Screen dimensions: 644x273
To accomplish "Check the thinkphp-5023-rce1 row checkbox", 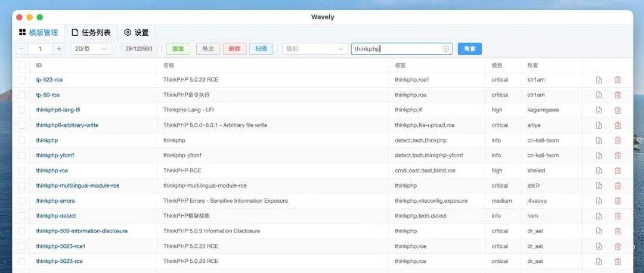I will pyautogui.click(x=22, y=246).
